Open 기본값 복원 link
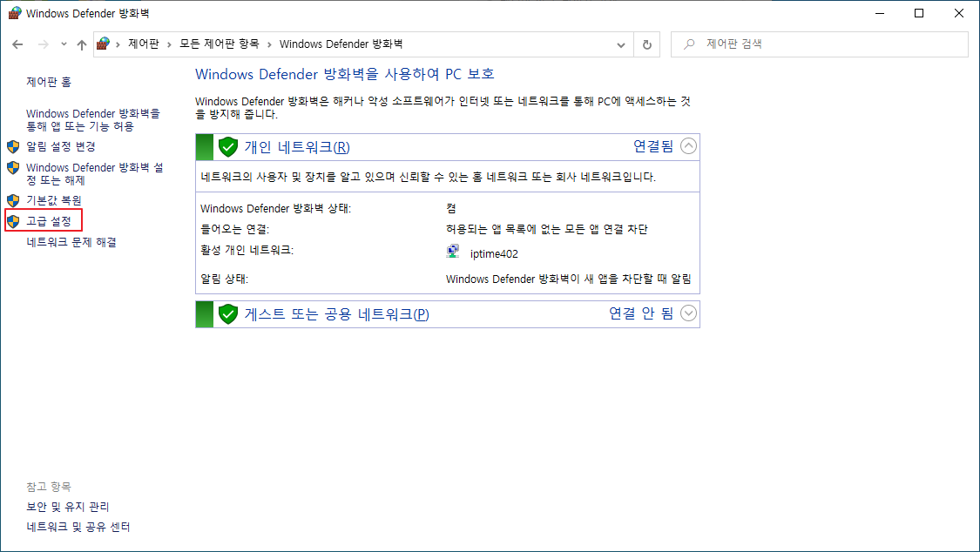980x552 pixels. point(54,200)
